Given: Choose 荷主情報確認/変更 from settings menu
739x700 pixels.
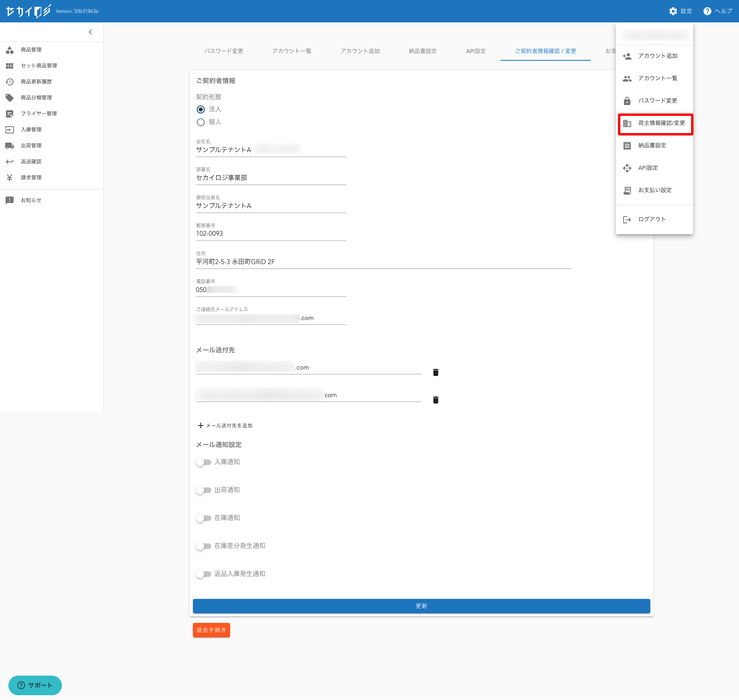Looking at the screenshot, I should pos(655,123).
